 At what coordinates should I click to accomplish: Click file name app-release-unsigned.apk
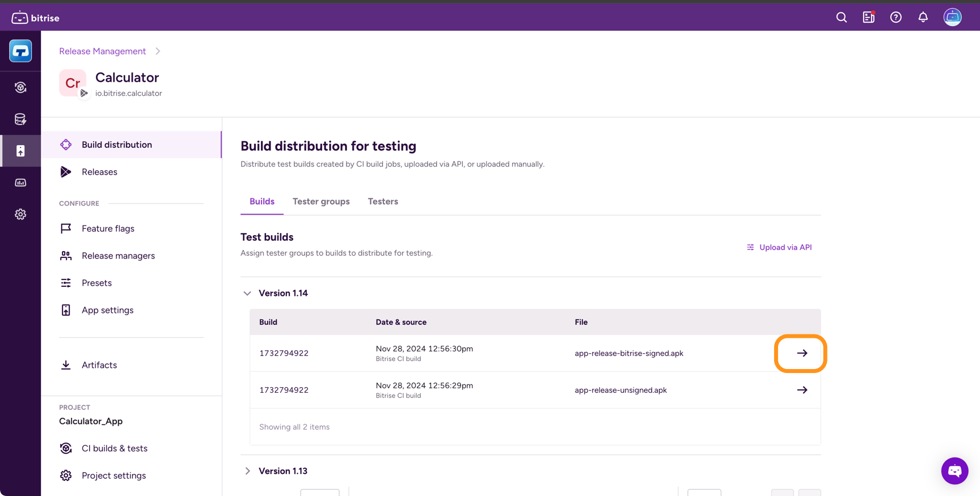click(x=620, y=390)
